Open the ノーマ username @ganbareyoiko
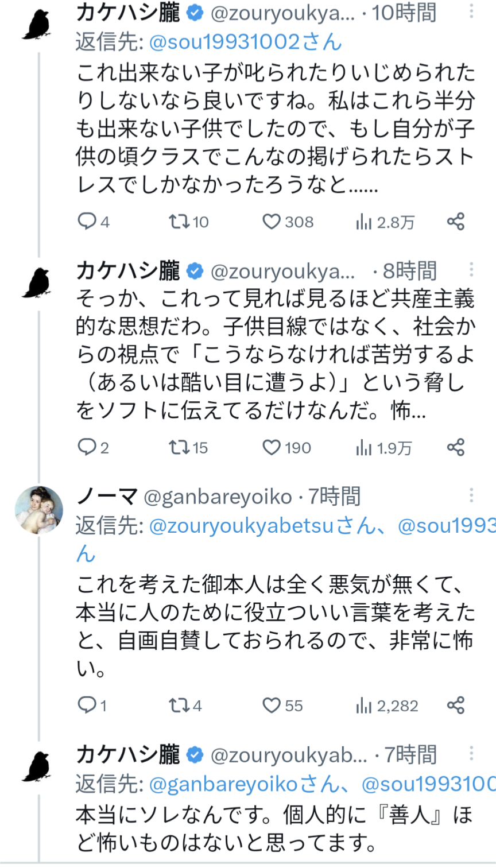Screen dimensions: 496x868 218,497
